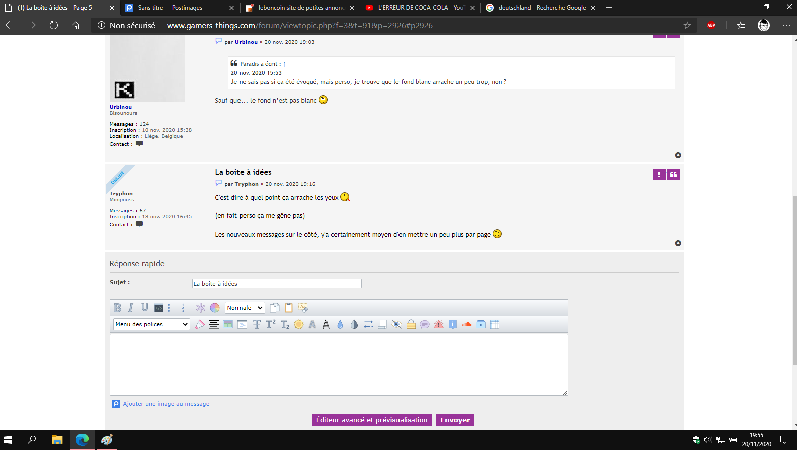This screenshot has height=452, width=797.
Task: Click Urbinou's avatar image
Action: (x=147, y=69)
